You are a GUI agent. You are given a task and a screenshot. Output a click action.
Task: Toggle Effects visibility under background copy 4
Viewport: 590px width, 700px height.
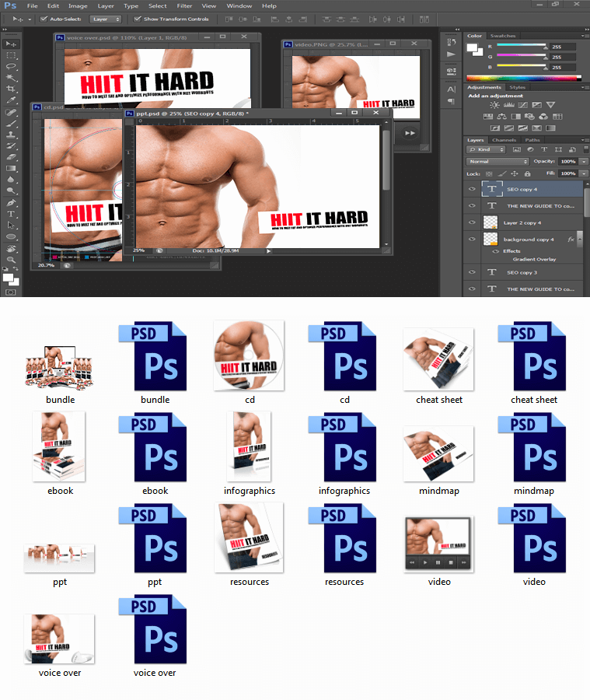point(495,251)
